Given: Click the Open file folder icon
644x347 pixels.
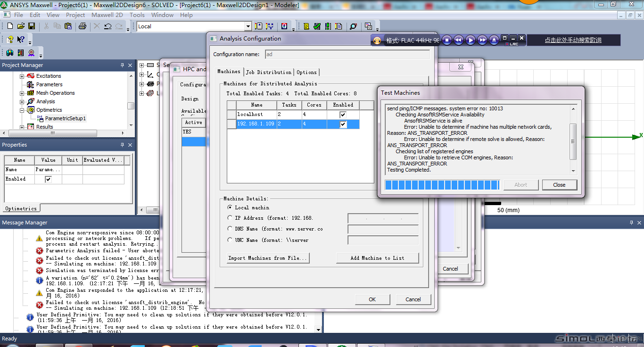Looking at the screenshot, I should pyautogui.click(x=21, y=26).
